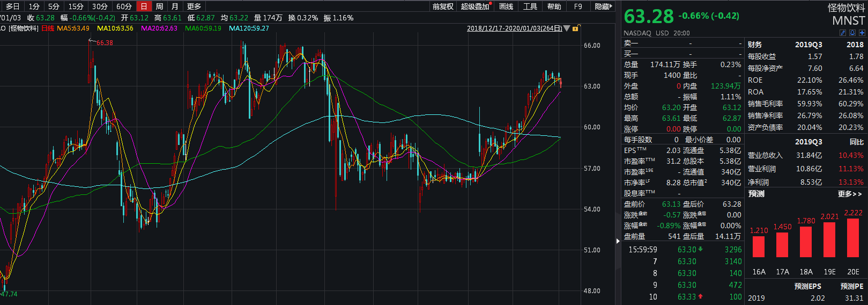The height and width of the screenshot is (305, 868).
Task: Toggle the orange lock icon beside date range
Action: 575,28
